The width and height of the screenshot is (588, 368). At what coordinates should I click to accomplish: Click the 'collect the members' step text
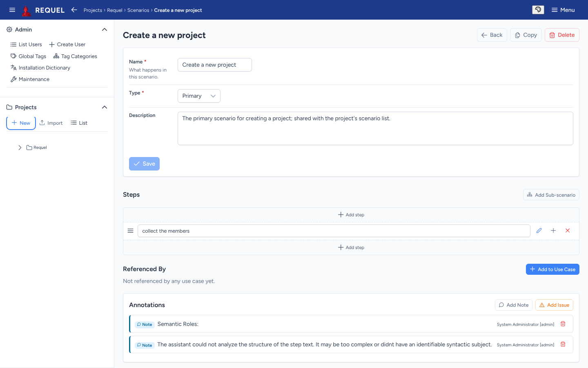pyautogui.click(x=334, y=231)
